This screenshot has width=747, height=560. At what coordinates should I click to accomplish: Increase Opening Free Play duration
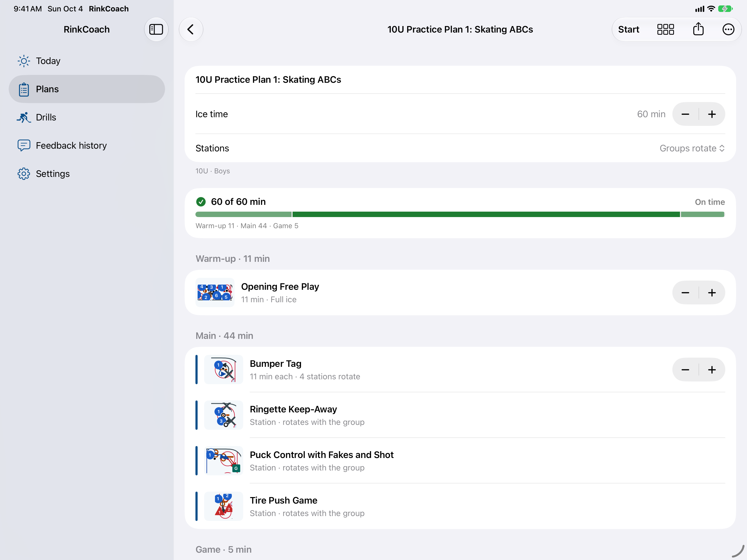712,293
